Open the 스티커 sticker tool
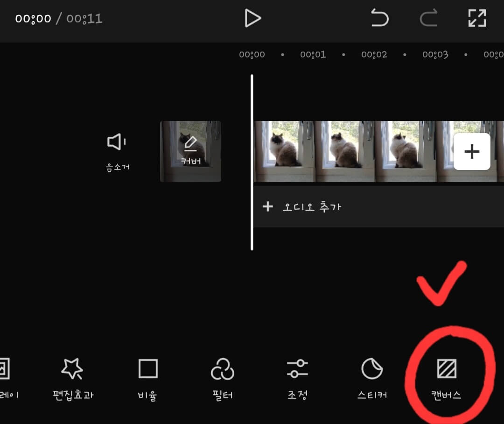This screenshot has width=504, height=424. tap(372, 380)
